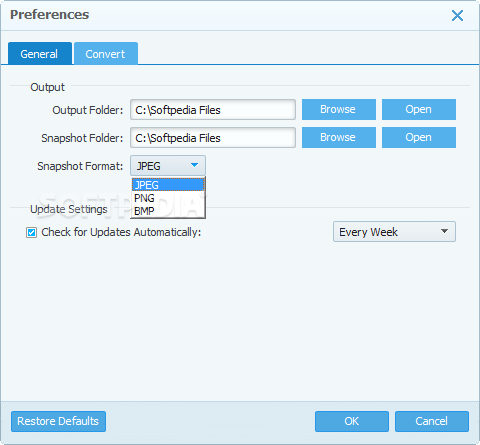Viewport: 480px width, 445px height.
Task: Confirm preferences with OK
Action: (x=352, y=421)
